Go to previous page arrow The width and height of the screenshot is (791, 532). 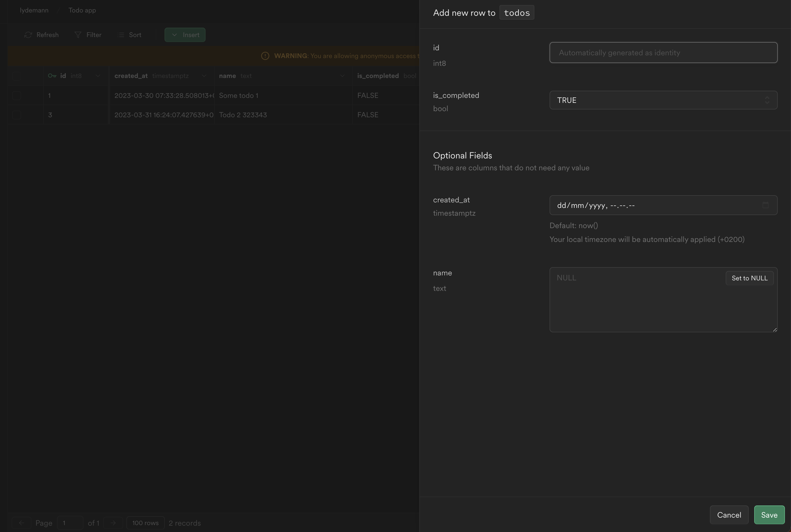click(21, 523)
